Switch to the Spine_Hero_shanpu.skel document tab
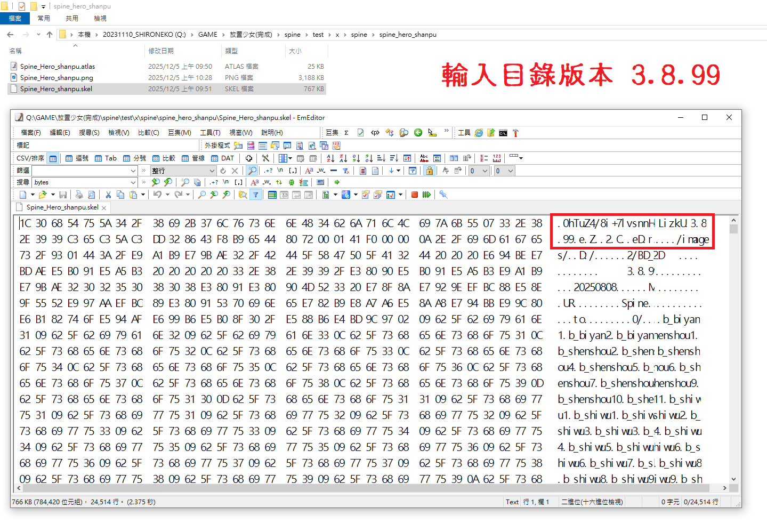Image resolution: width=767 pixels, height=532 pixels. tap(62, 207)
